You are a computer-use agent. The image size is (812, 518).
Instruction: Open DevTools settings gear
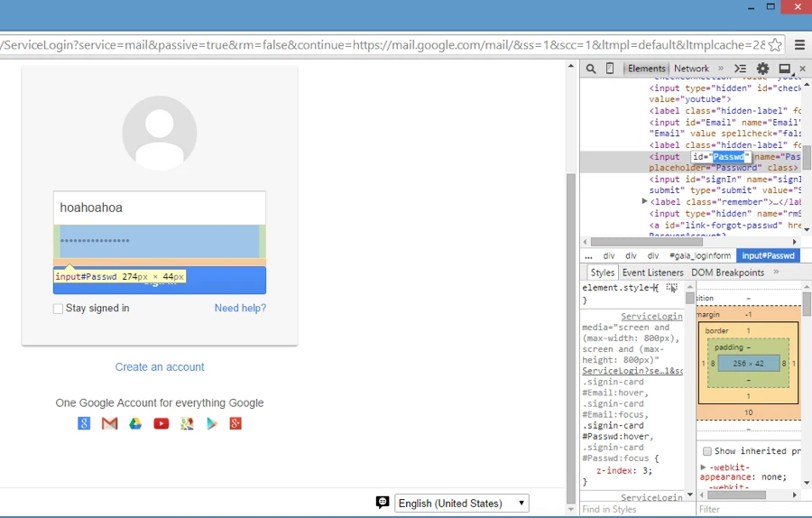tap(762, 69)
